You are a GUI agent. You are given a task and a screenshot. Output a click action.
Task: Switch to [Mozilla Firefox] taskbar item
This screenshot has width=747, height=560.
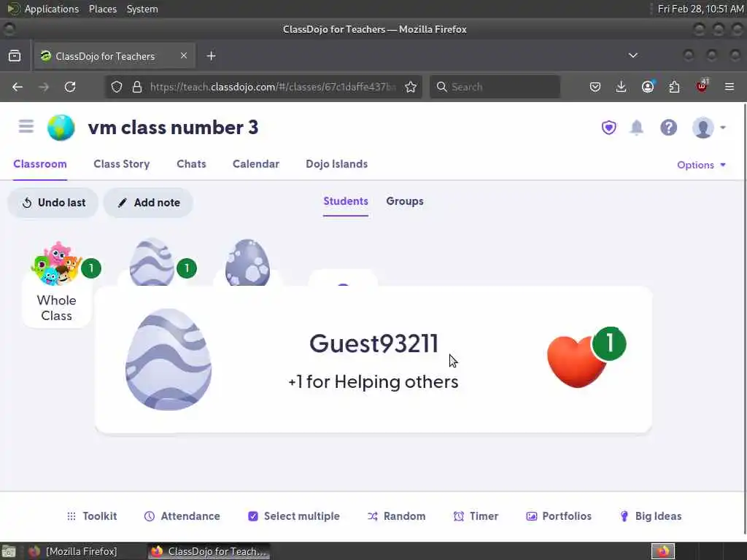tap(73, 551)
